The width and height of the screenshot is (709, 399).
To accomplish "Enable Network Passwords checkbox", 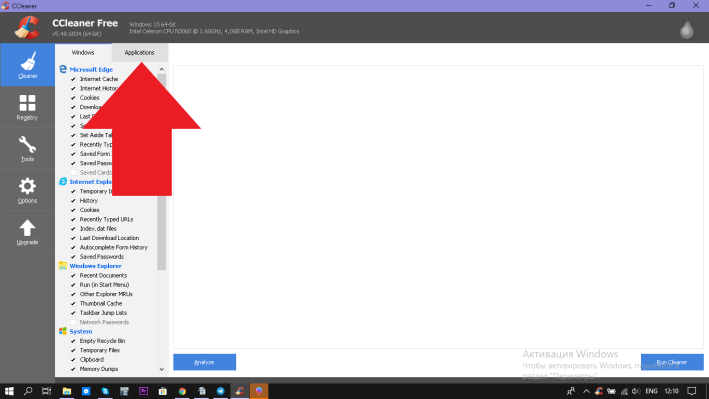I will (73, 322).
